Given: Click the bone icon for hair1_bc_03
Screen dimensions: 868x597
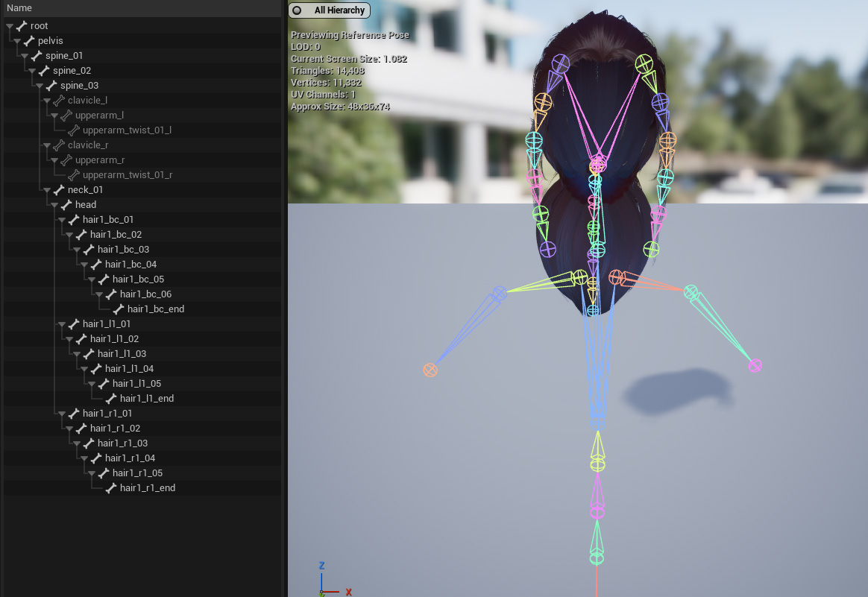Looking at the screenshot, I should 89,250.
